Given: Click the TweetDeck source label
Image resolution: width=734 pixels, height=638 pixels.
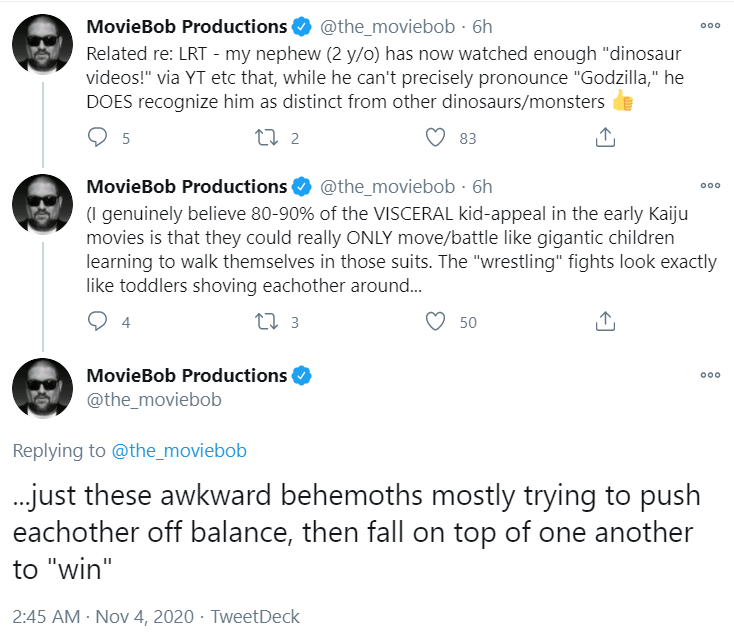Looking at the screenshot, I should pos(255,616).
